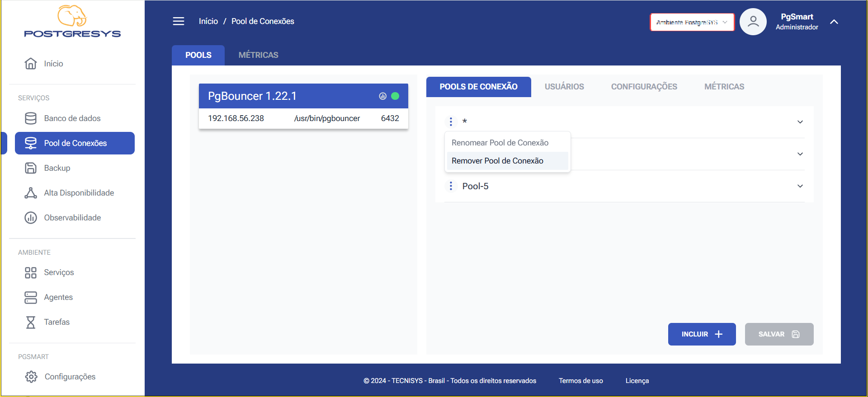The height and width of the screenshot is (397, 868).
Task: Open the inner panel MÉTRICAS tab
Action: (724, 87)
